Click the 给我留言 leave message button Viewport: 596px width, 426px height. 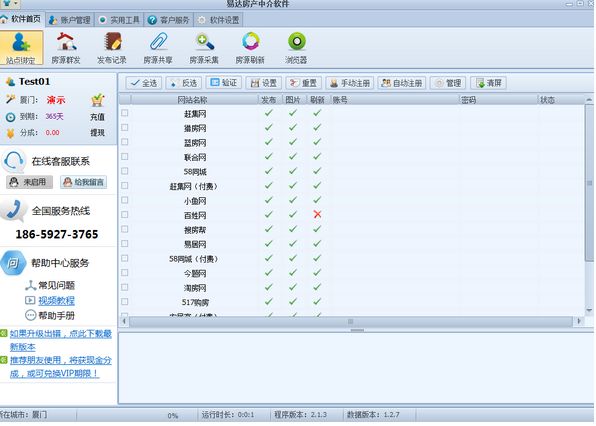pyautogui.click(x=84, y=182)
